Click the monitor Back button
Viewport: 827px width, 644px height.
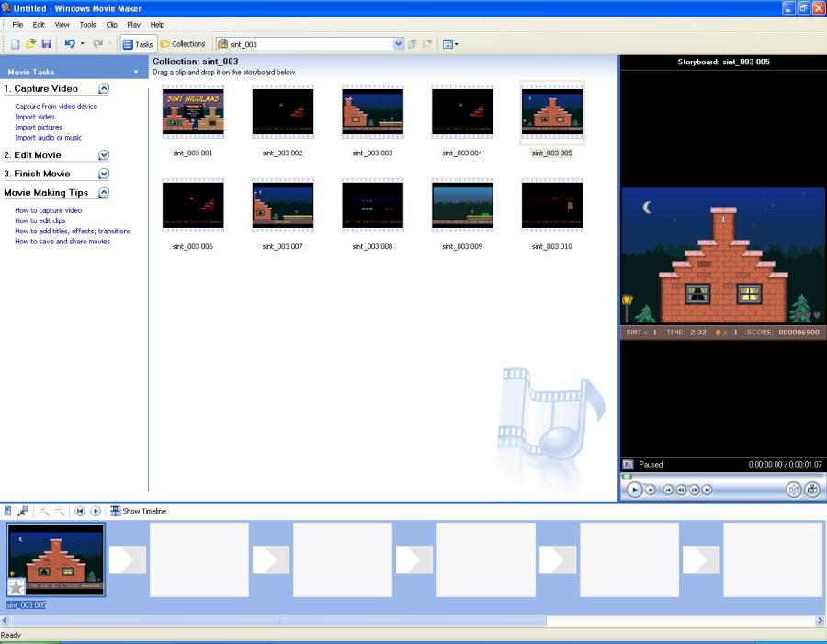click(668, 490)
